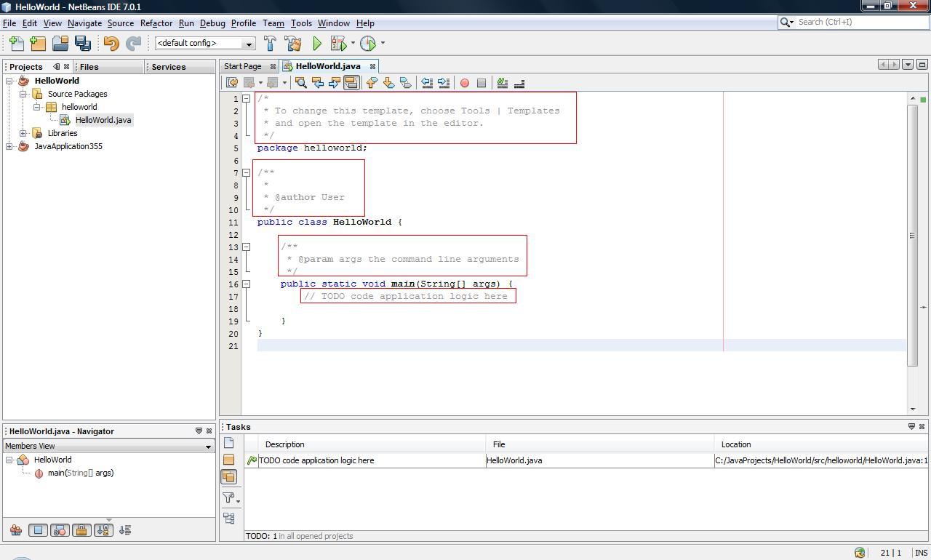
Task: Click Toggle Bookmark editor icon
Action: click(405, 83)
